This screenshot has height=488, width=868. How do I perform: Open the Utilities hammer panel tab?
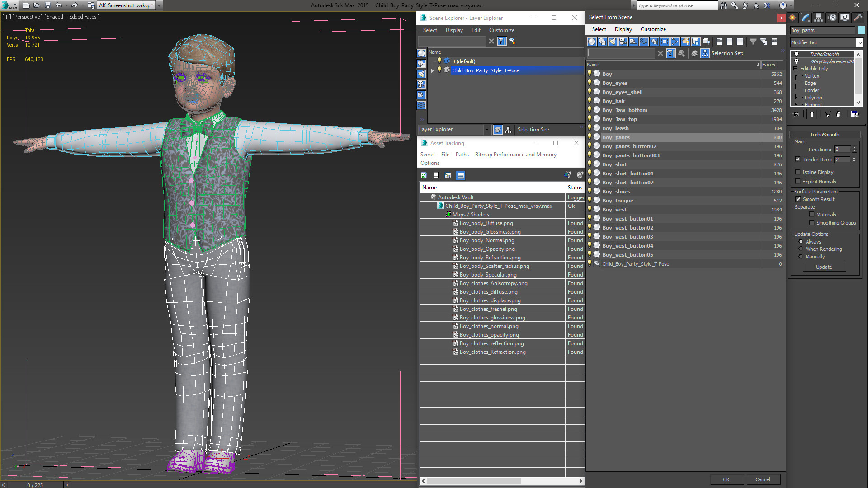tap(858, 18)
